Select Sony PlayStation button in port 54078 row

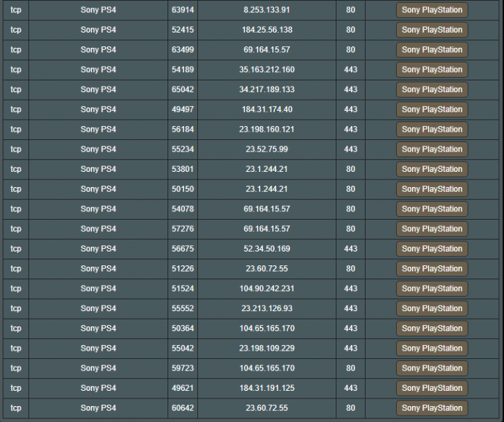coord(432,209)
